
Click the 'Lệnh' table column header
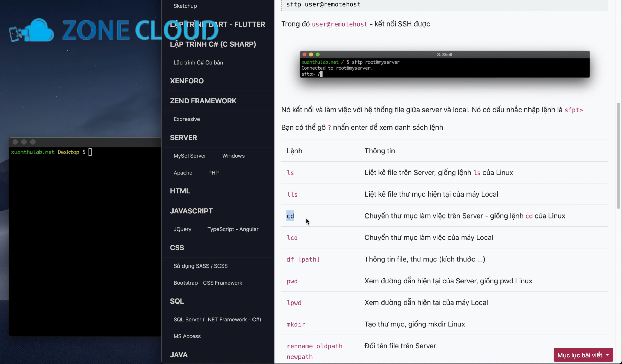coord(294,151)
